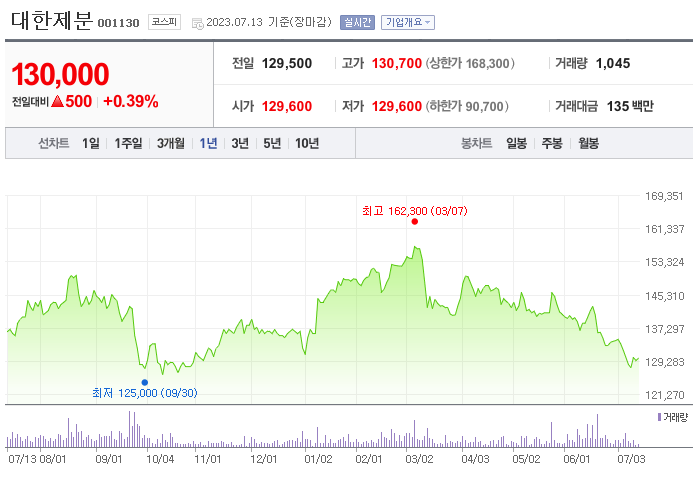Select the 3년 line chart tab
The width and height of the screenshot is (693, 478).
coord(240,143)
